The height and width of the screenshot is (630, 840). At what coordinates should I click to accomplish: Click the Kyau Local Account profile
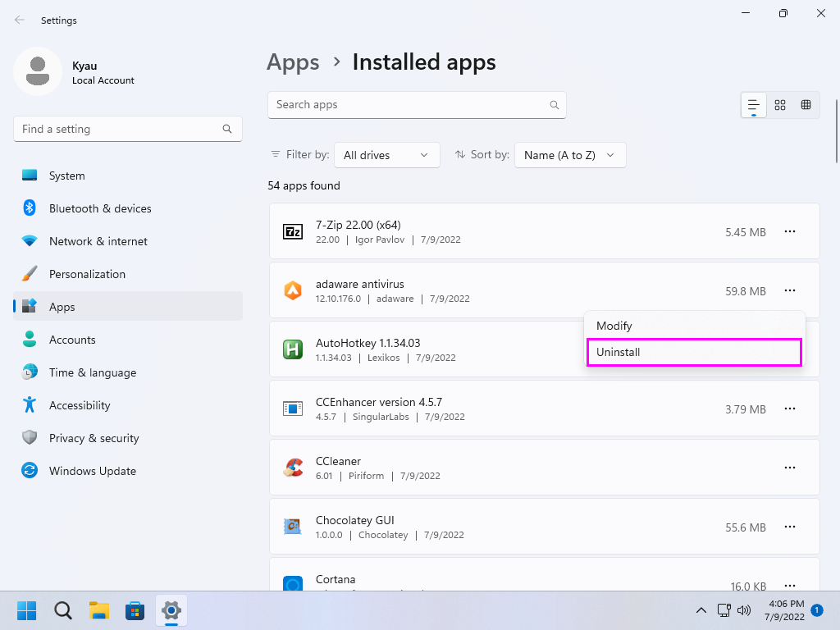(75, 72)
